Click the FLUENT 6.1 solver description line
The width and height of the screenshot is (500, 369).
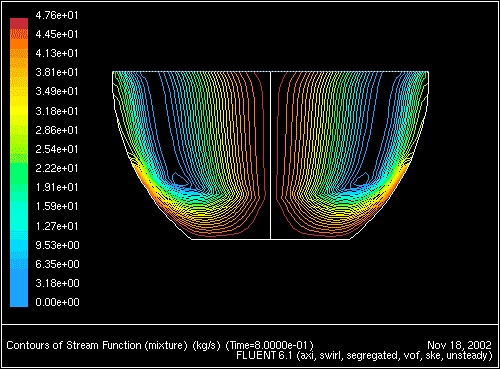click(x=364, y=355)
